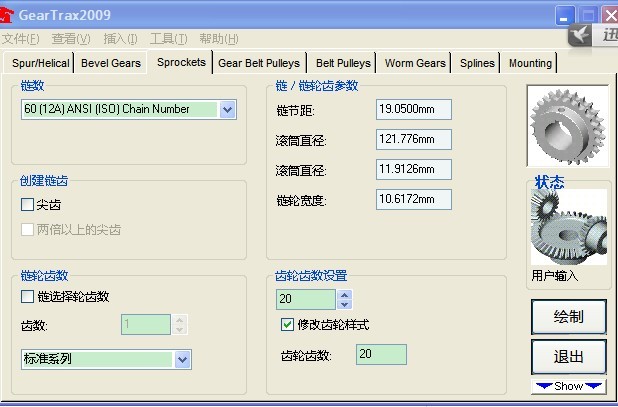Click the 齿轮齿数设置 spinner field showing 20
This screenshot has width=618, height=407.
pyautogui.click(x=306, y=299)
